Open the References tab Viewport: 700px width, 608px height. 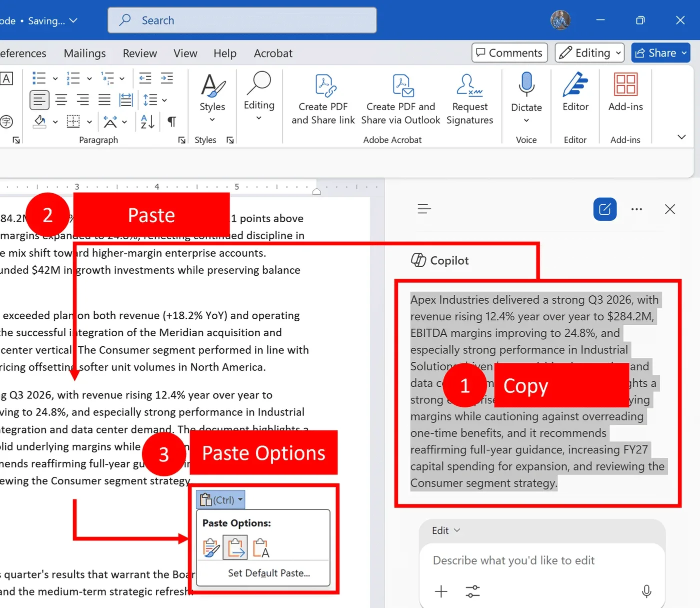click(x=23, y=53)
